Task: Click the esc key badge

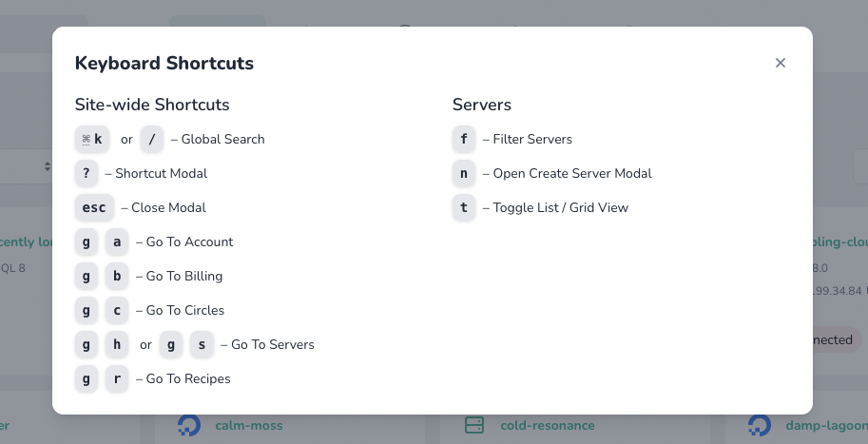Action: pos(94,207)
